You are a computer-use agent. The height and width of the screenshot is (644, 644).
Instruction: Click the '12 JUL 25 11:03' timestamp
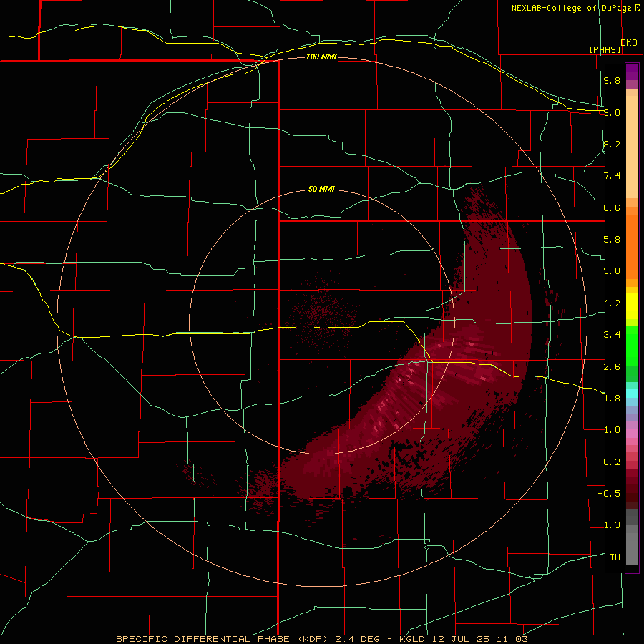(x=479, y=639)
